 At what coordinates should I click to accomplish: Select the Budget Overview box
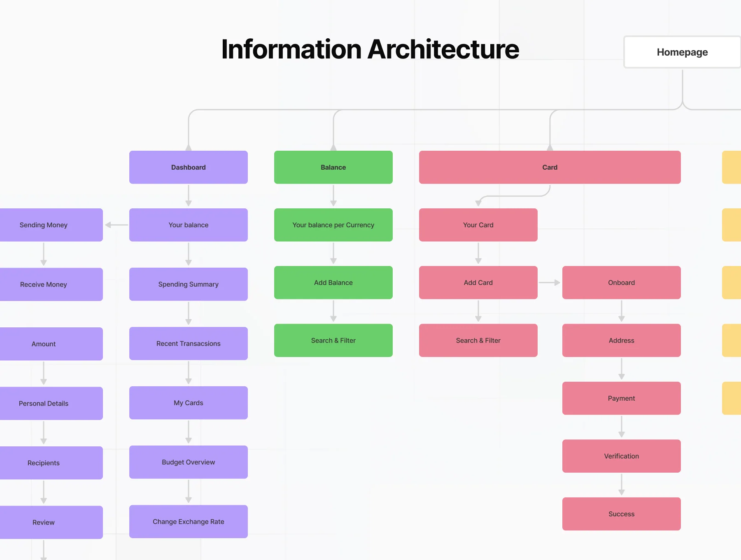tap(189, 462)
